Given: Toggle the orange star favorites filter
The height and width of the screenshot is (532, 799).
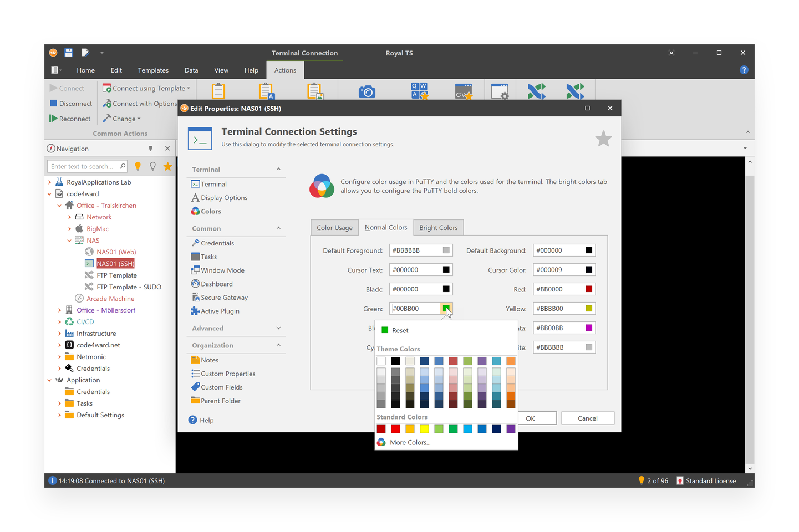Looking at the screenshot, I should [x=167, y=166].
